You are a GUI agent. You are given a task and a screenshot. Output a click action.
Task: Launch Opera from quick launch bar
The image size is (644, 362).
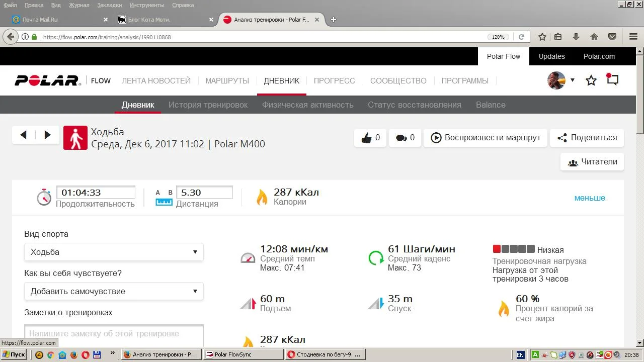coord(86,354)
